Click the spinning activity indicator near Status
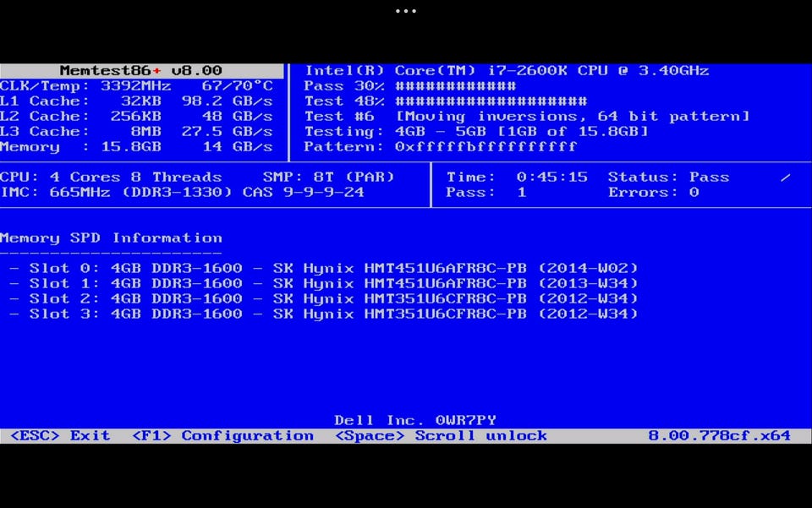This screenshot has width=812, height=508. (x=786, y=178)
